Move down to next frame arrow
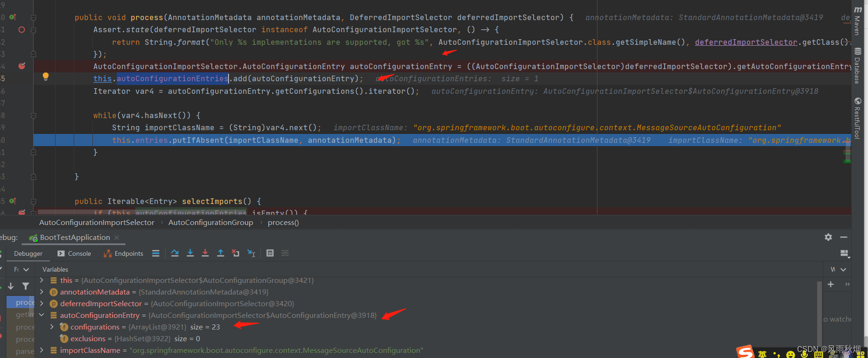Image resolution: width=868 pixels, height=358 pixels. click(11, 286)
